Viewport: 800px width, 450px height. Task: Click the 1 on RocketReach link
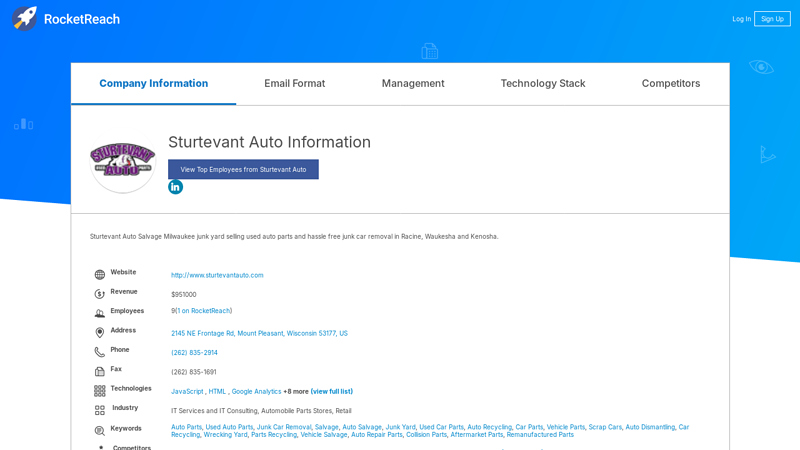click(x=204, y=311)
